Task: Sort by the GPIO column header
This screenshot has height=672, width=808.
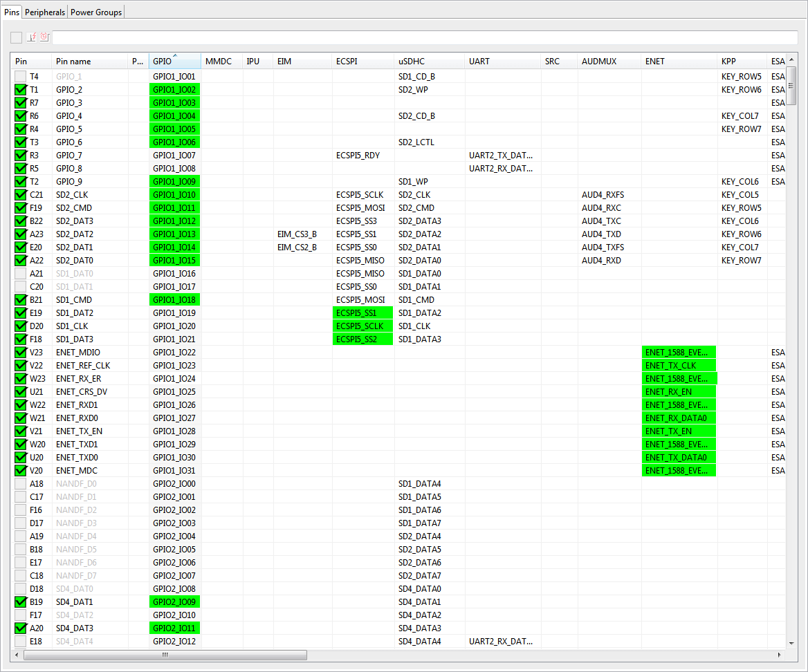Action: pos(174,62)
